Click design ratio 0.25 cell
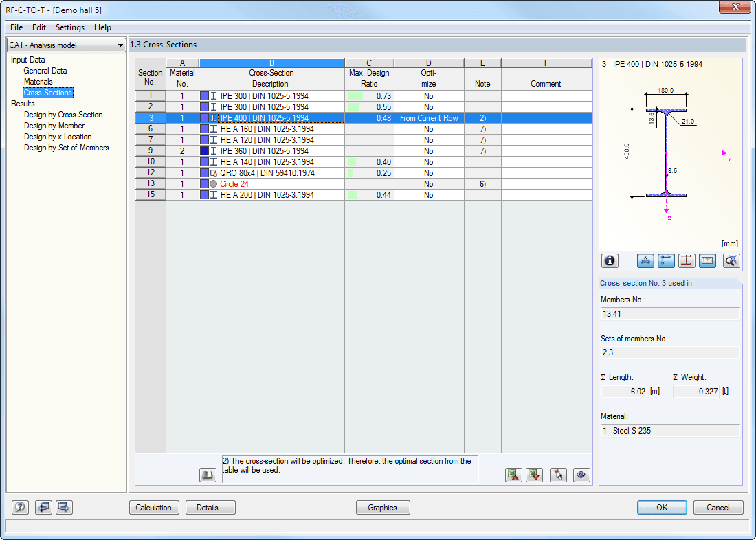The image size is (756, 540). coord(369,173)
